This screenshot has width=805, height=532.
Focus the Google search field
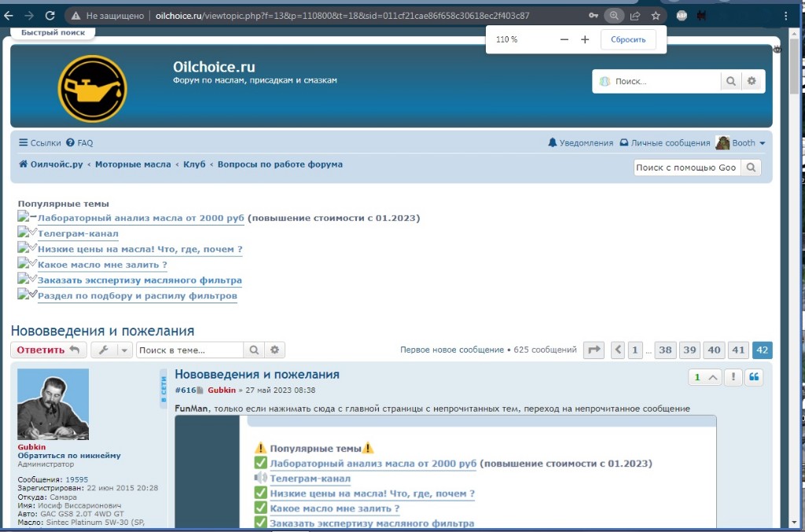pyautogui.click(x=687, y=167)
